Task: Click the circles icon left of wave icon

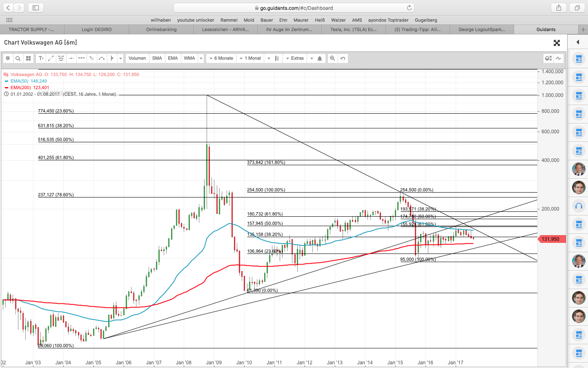Action: tap(548, 58)
